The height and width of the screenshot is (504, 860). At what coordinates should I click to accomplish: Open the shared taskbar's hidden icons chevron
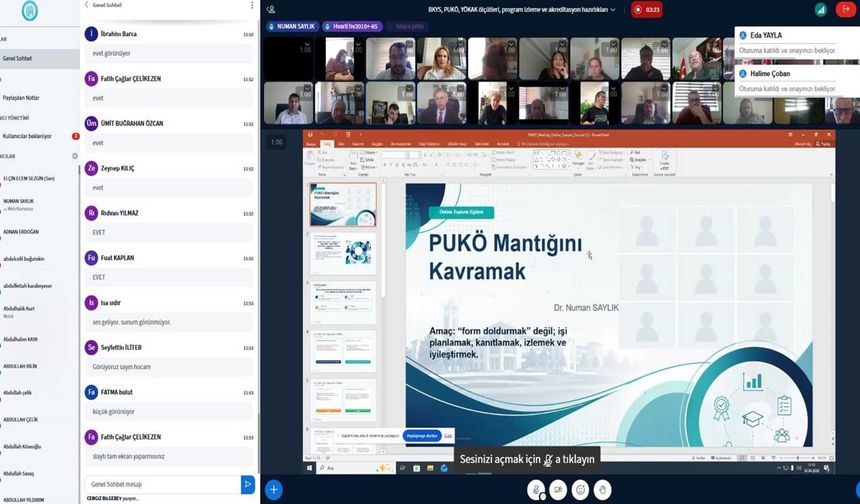pyautogui.click(x=779, y=468)
